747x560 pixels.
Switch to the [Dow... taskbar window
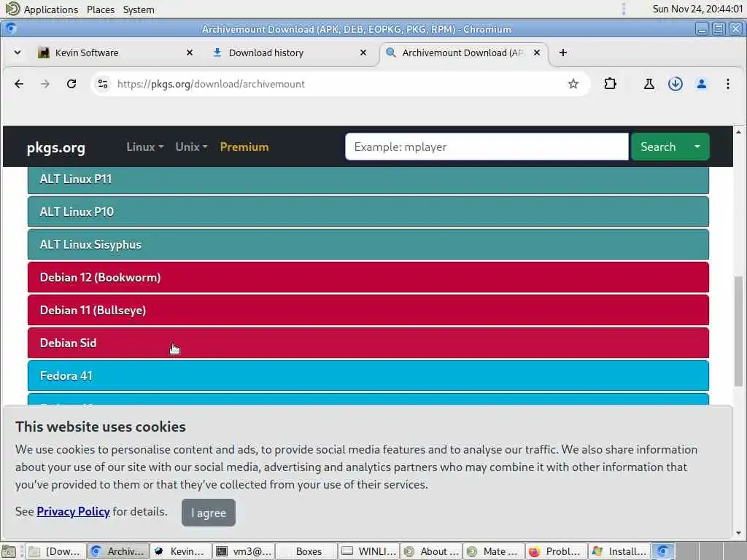point(55,551)
